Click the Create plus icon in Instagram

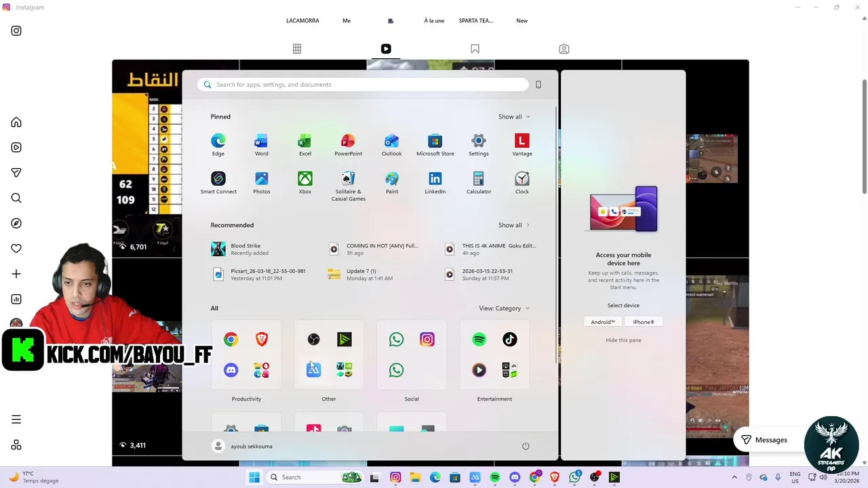point(16,274)
